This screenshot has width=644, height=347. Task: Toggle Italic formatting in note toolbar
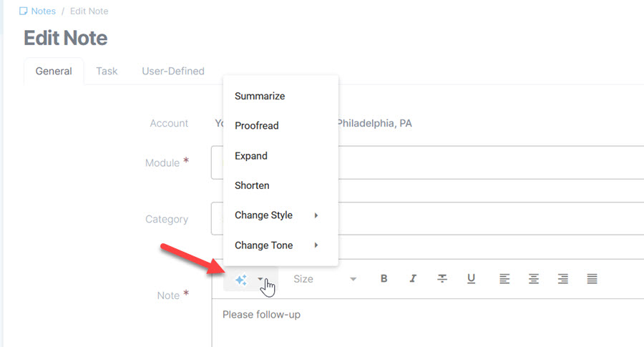pos(413,279)
